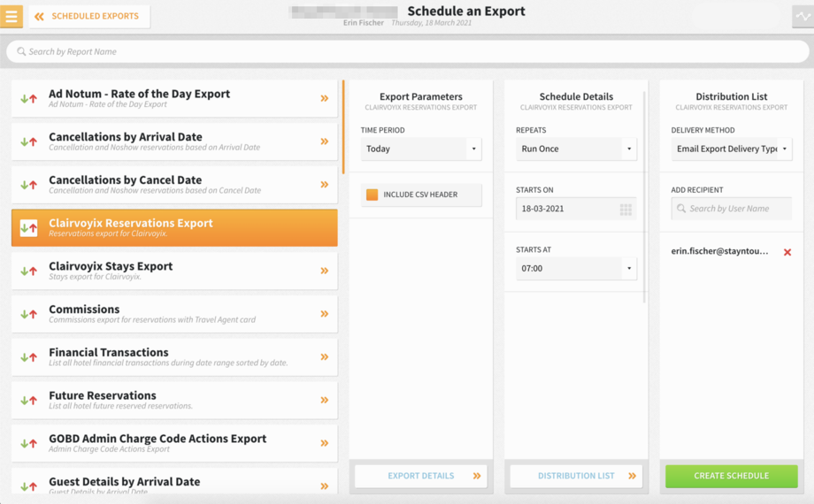Click the Distribution List button

click(576, 476)
